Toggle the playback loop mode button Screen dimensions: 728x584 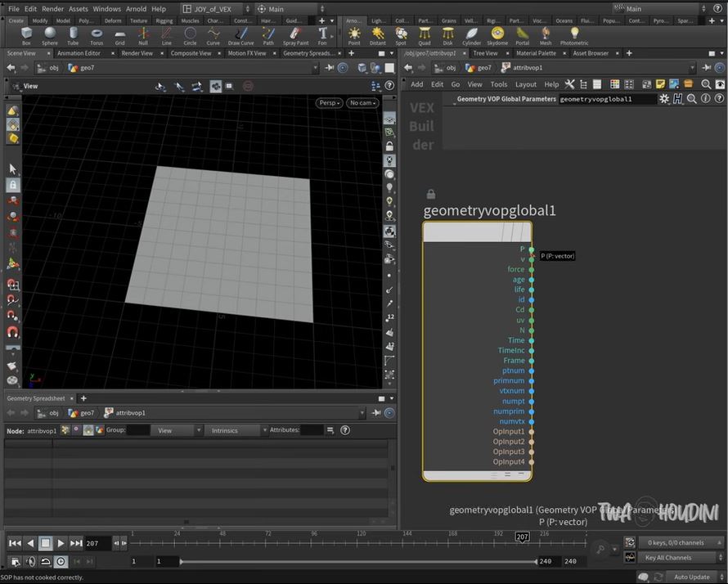[x=46, y=562]
